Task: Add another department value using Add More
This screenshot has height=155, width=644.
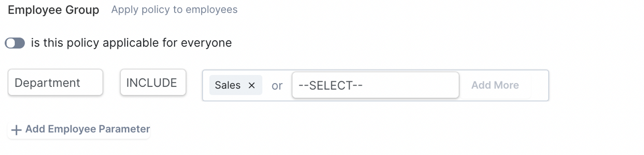Action: 495,85
